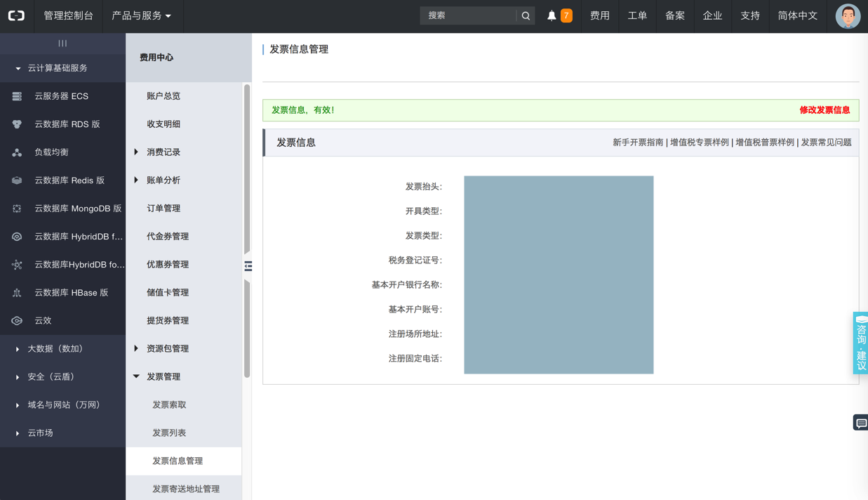Expand the 大数据（数加） section

(62, 349)
